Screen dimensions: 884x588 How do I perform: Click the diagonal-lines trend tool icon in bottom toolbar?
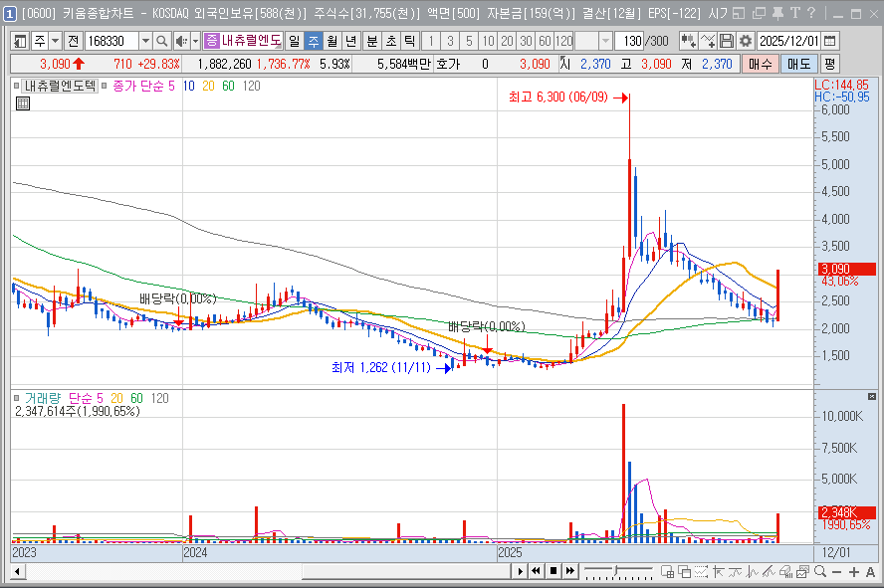(769, 572)
